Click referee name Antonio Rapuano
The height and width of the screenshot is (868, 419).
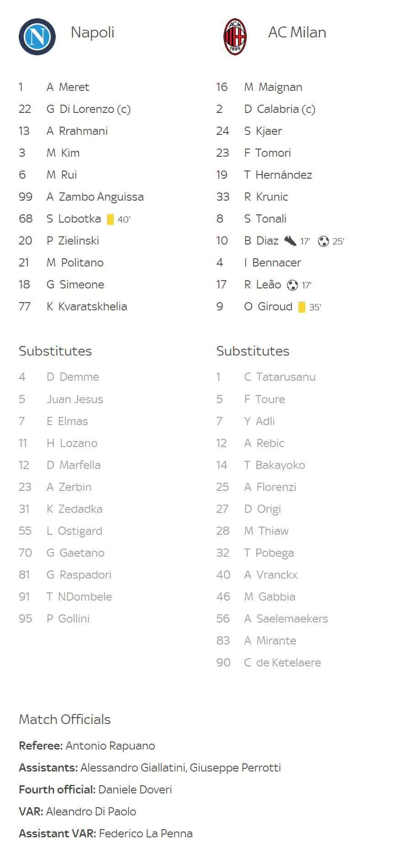point(110,746)
